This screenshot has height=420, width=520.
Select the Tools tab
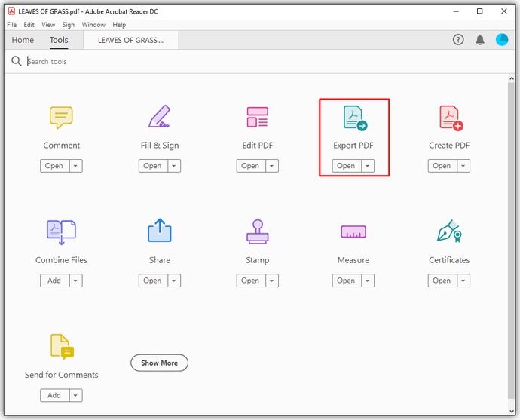pyautogui.click(x=59, y=40)
